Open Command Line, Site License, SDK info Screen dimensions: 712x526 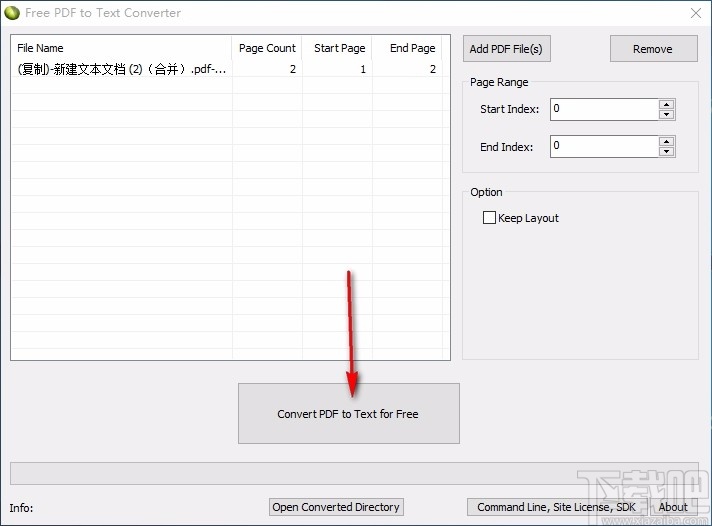(557, 507)
